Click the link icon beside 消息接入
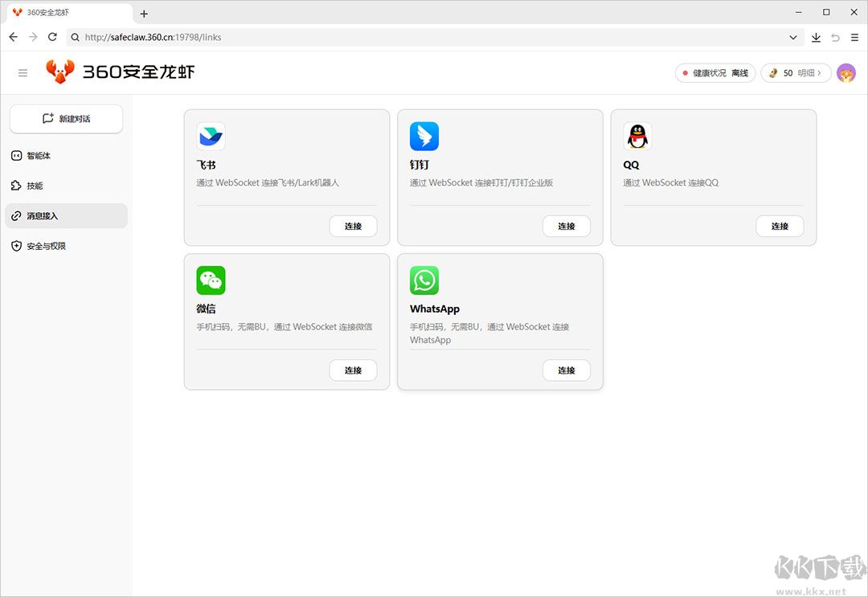Screen dimensions: 868x597 tap(17, 216)
